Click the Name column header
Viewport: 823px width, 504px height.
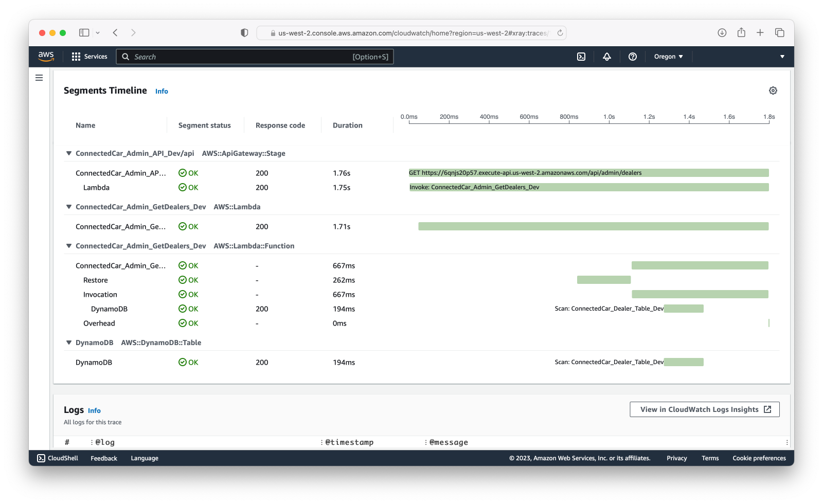point(85,125)
